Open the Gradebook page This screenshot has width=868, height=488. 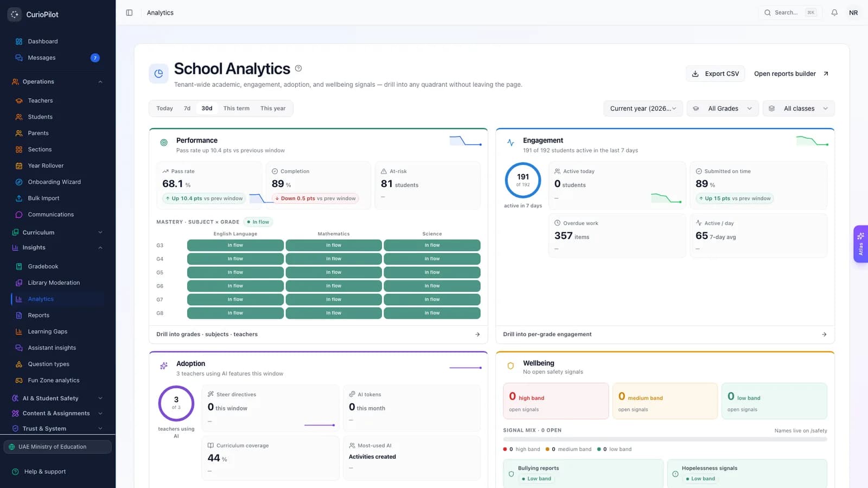[x=58, y=266]
